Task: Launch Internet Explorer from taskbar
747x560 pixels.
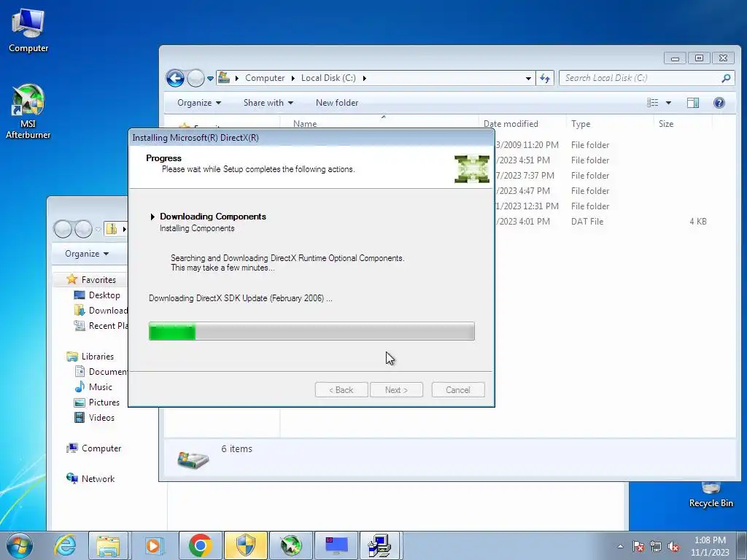Action: (x=65, y=545)
